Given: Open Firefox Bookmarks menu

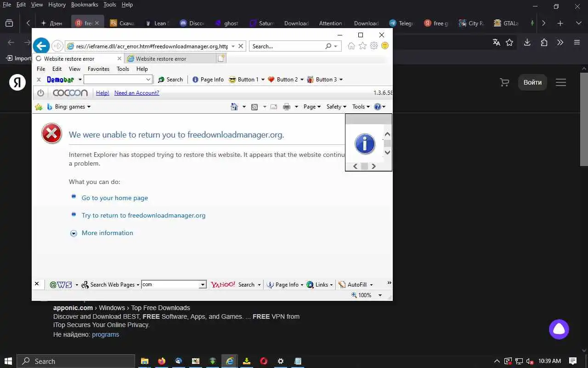Looking at the screenshot, I should 85,5.
